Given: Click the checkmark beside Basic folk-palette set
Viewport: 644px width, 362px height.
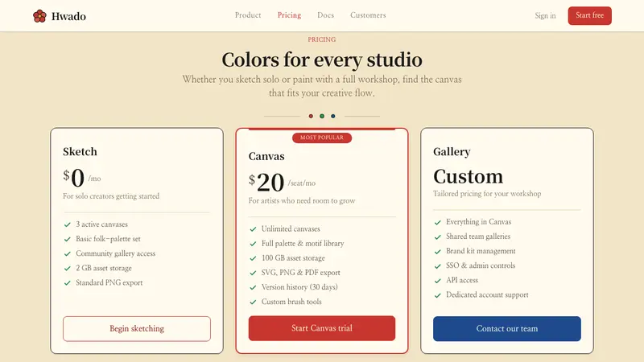Looking at the screenshot, I should pos(68,239).
